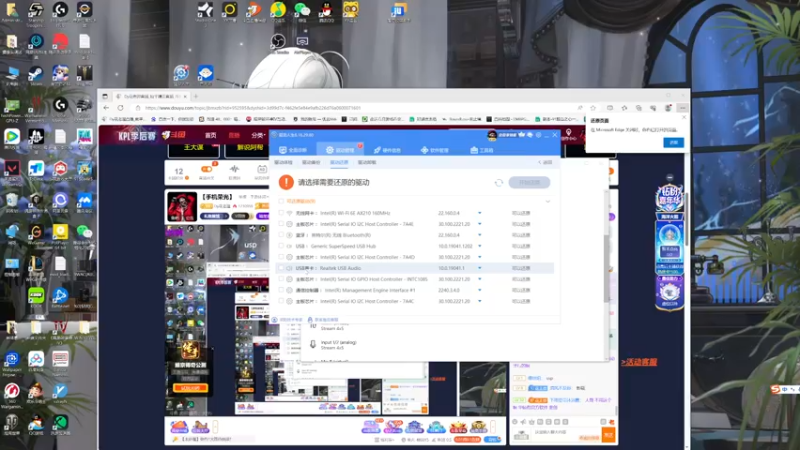Check the Realtek USB Audio driver

[x=281, y=268]
